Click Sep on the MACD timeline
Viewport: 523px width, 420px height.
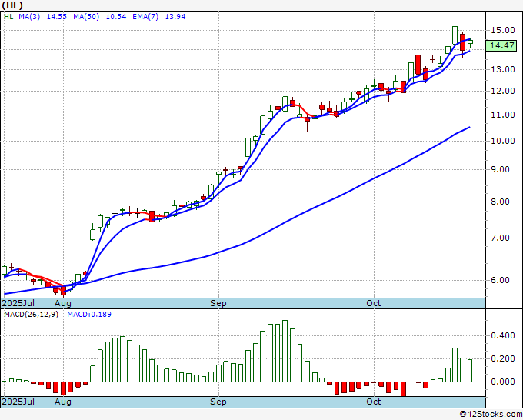coord(218,402)
